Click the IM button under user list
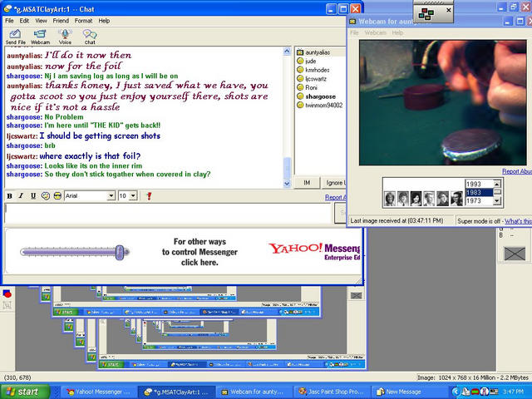The image size is (532, 399). pos(307,183)
